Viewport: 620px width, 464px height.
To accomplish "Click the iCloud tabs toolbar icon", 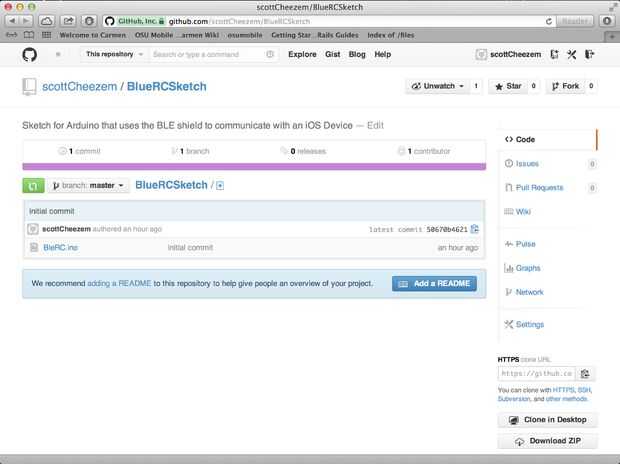I will (x=47, y=21).
